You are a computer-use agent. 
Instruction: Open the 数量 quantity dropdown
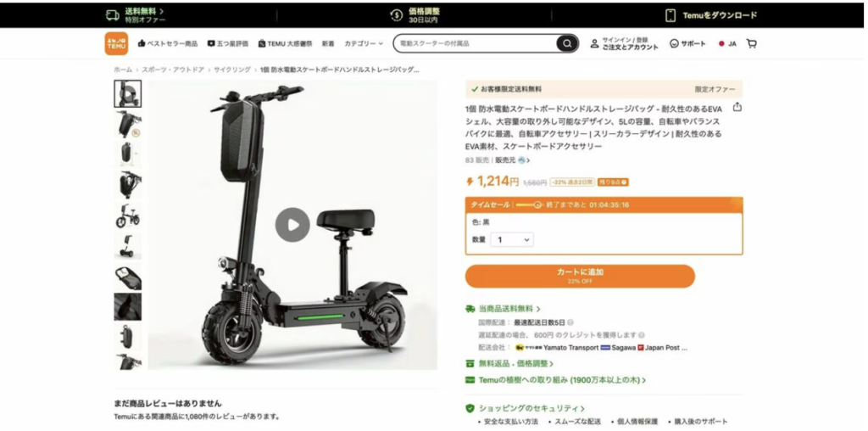[512, 239]
